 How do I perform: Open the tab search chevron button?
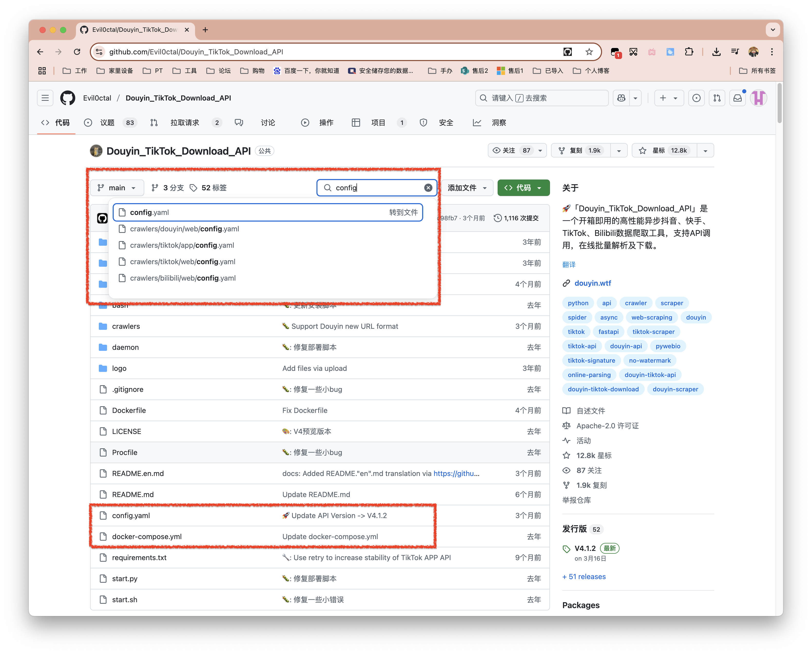coord(772,30)
